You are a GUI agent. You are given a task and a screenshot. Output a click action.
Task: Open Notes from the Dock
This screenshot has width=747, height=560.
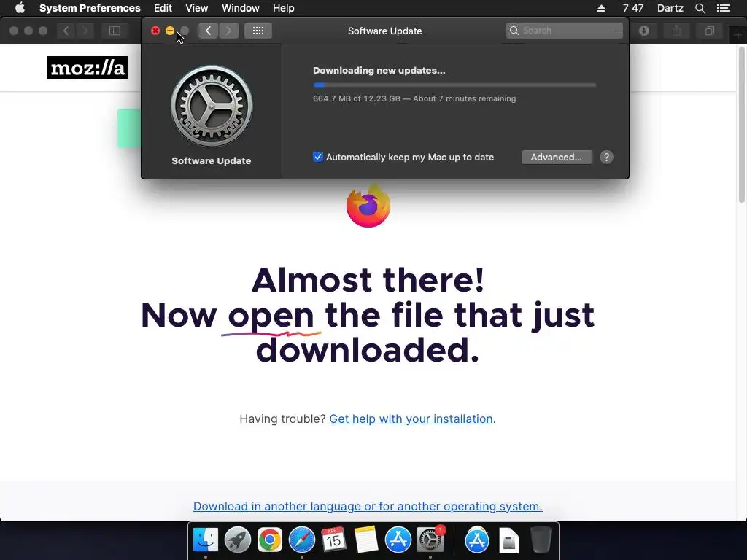366,540
